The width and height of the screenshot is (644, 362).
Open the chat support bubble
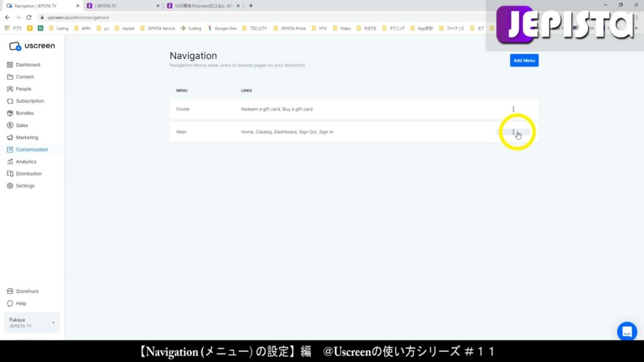626,331
